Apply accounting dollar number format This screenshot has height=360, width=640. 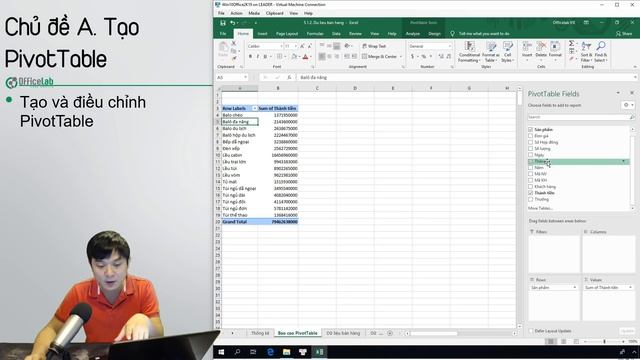point(412,56)
